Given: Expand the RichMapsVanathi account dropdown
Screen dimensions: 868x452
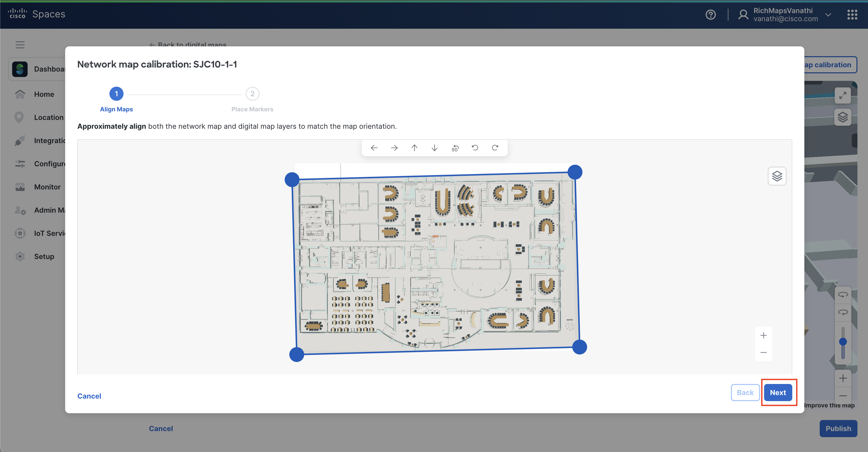Looking at the screenshot, I should point(828,15).
